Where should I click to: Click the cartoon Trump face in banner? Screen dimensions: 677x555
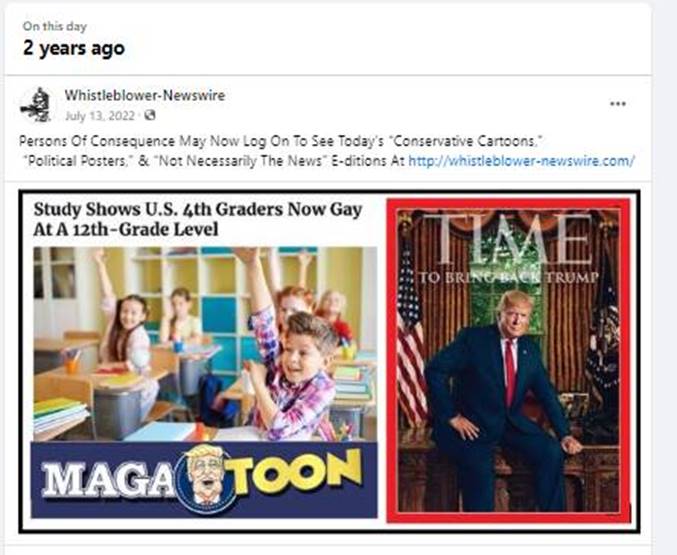click(x=206, y=477)
